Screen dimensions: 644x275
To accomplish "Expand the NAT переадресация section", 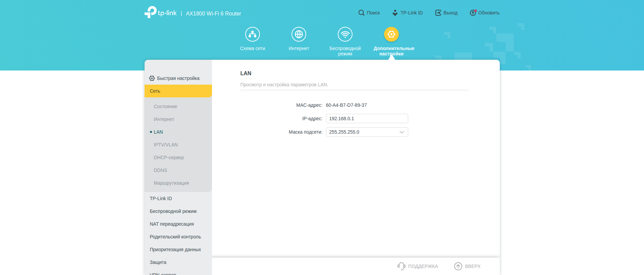I will coord(172,224).
